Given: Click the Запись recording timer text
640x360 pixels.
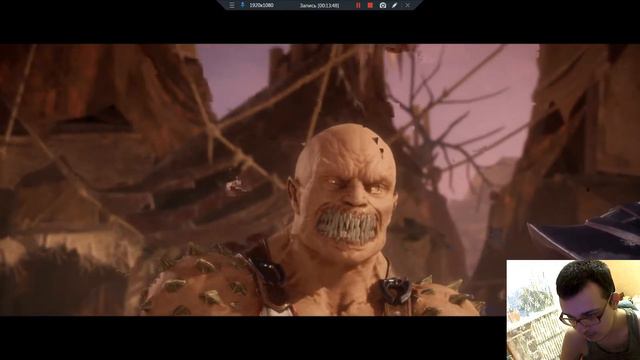Looking at the screenshot, I should point(319,5).
